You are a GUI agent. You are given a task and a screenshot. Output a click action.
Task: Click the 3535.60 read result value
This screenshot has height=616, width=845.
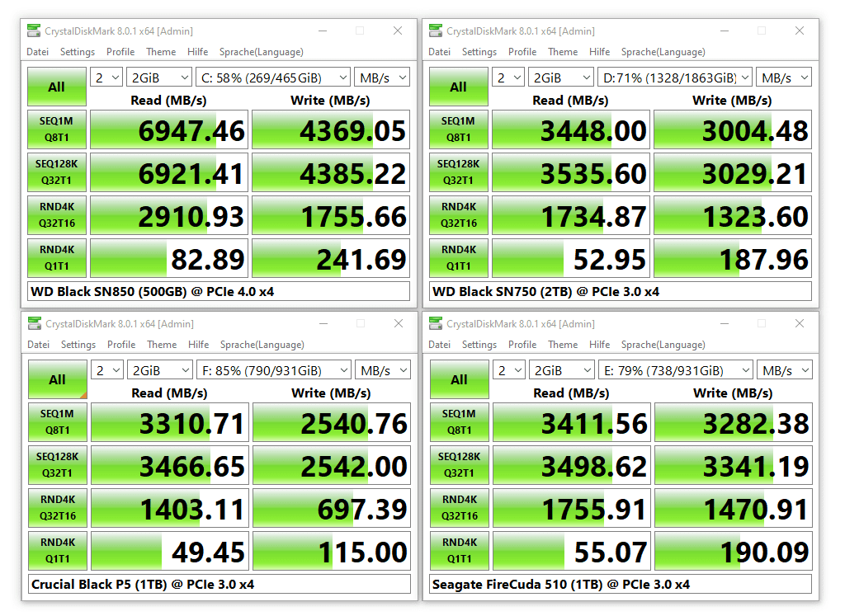click(571, 172)
